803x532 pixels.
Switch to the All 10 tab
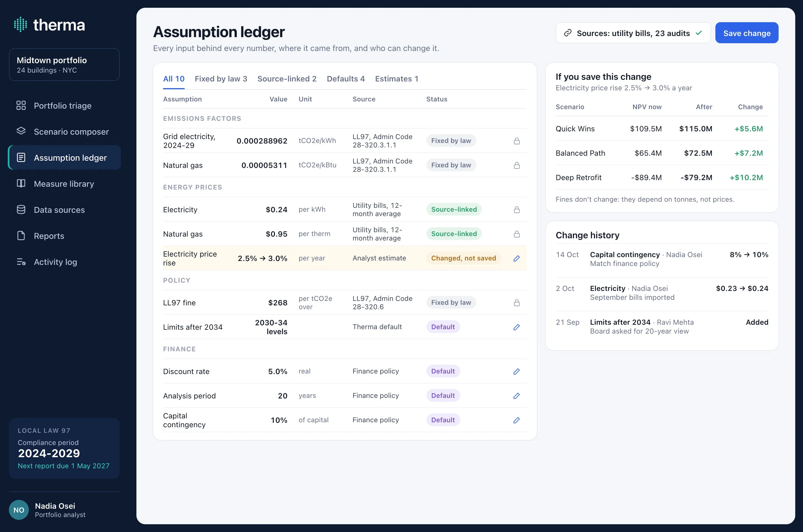coord(174,79)
